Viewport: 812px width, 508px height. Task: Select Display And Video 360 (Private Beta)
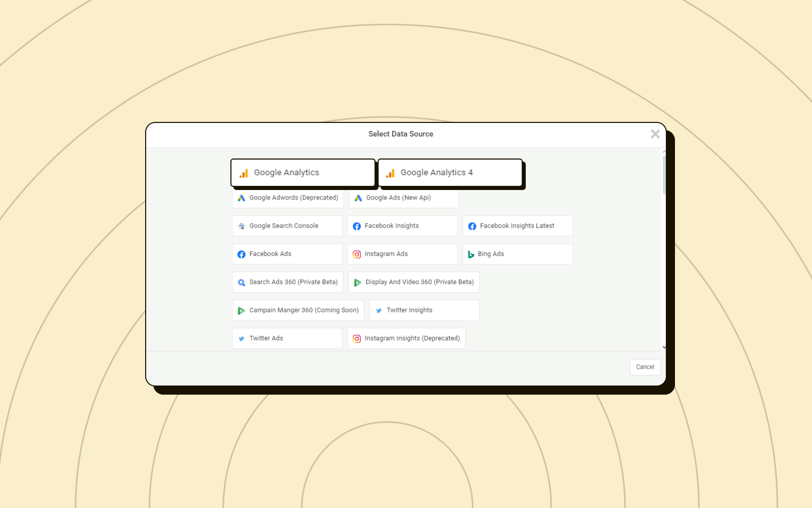point(414,282)
